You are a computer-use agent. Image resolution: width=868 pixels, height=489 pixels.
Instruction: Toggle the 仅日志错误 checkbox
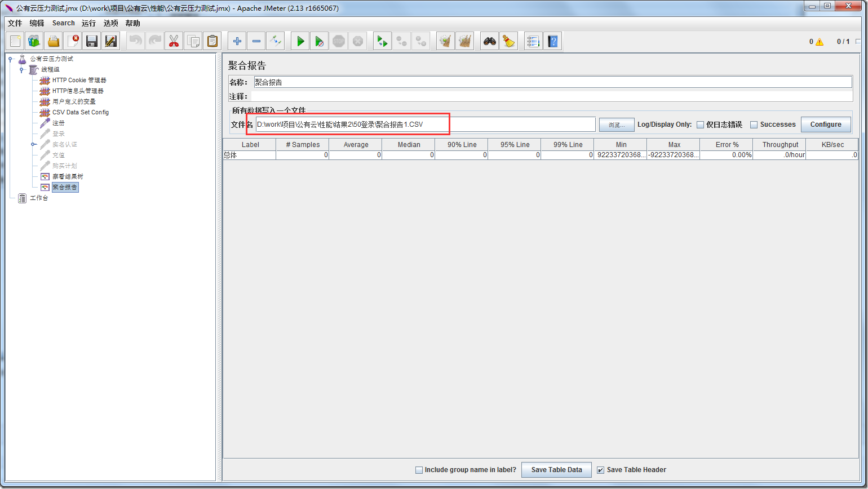click(700, 125)
